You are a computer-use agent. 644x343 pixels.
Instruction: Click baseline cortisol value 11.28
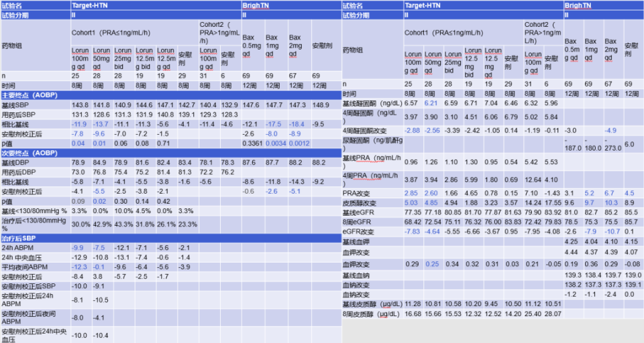pos(413,304)
